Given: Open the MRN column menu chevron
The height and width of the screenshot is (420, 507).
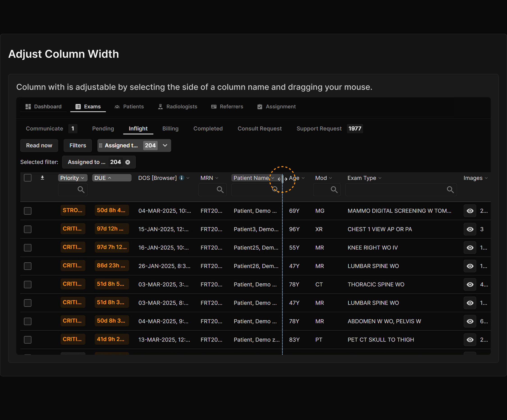Looking at the screenshot, I should pyautogui.click(x=217, y=178).
